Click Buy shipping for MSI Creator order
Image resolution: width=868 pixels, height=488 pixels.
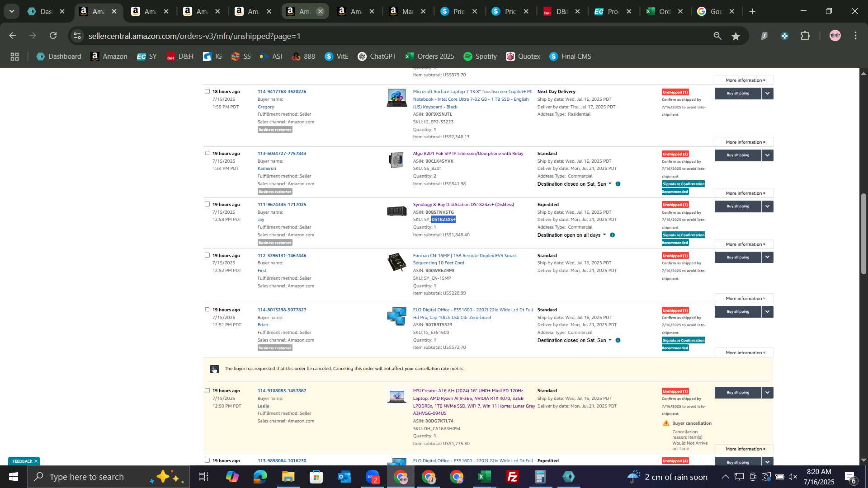[738, 393]
